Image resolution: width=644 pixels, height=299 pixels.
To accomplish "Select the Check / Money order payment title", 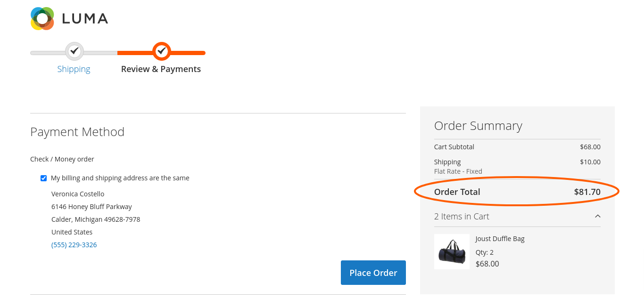I will pyautogui.click(x=62, y=159).
